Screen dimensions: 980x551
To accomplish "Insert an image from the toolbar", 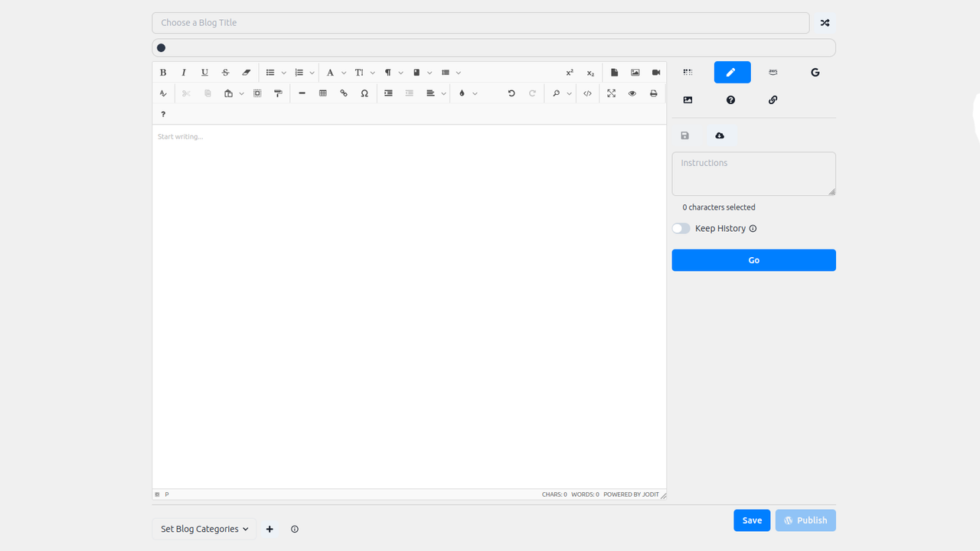I will coord(635,72).
